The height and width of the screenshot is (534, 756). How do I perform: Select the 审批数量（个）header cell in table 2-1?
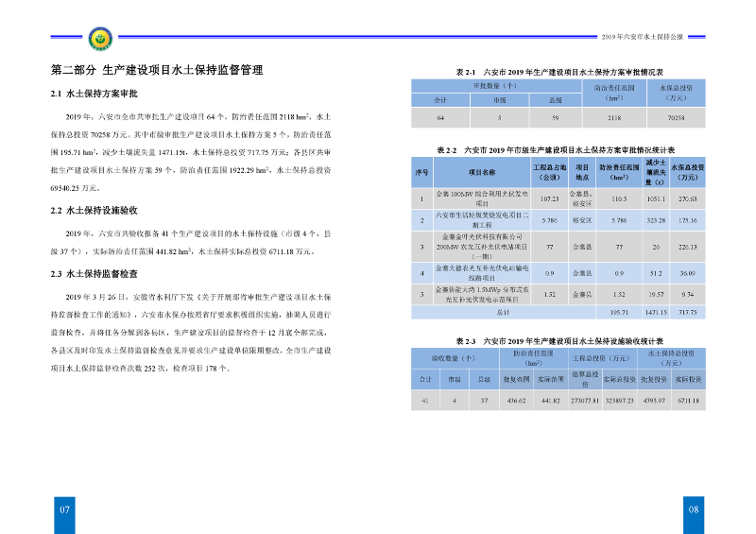[495, 86]
